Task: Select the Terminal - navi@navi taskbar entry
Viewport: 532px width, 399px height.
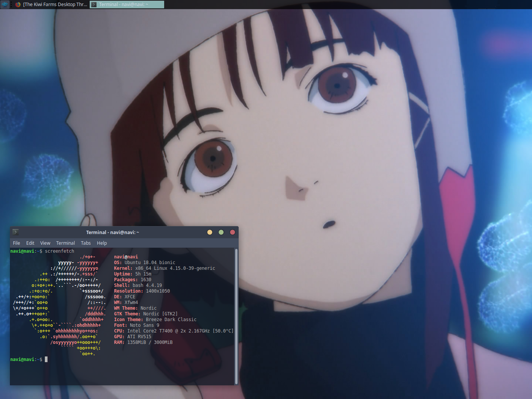Action: [127, 5]
